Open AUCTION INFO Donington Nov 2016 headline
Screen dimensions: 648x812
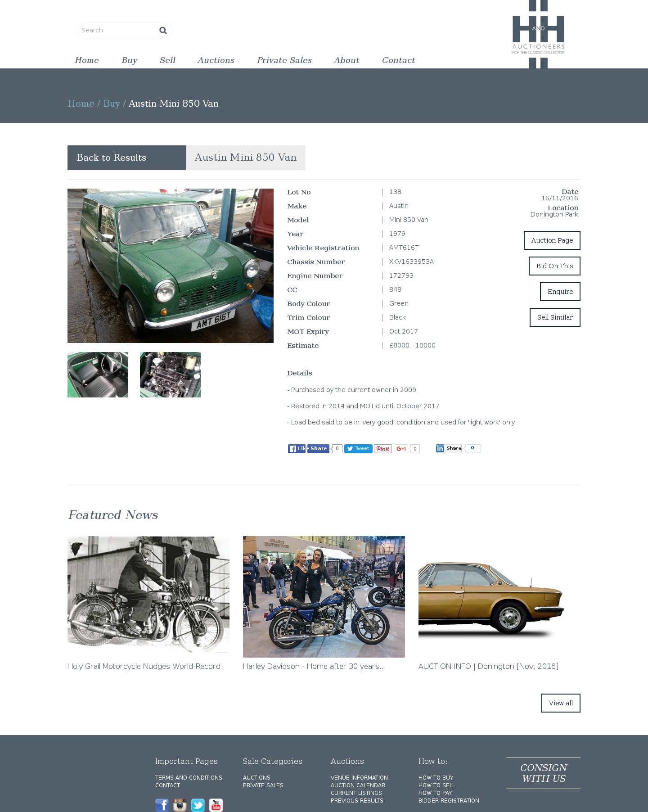coord(488,666)
